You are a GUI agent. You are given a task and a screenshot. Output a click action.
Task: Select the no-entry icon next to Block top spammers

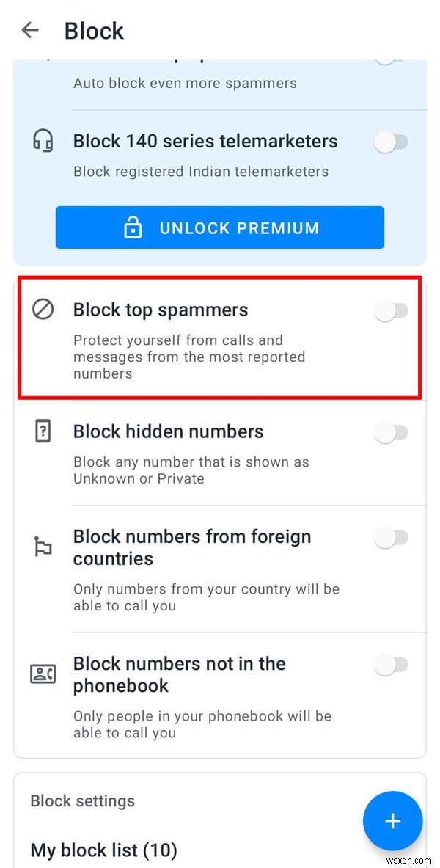(43, 310)
